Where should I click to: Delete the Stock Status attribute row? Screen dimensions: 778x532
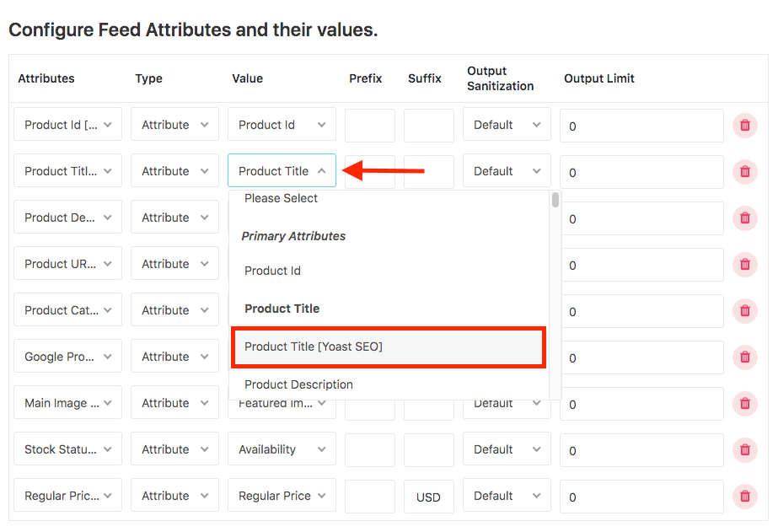745,449
